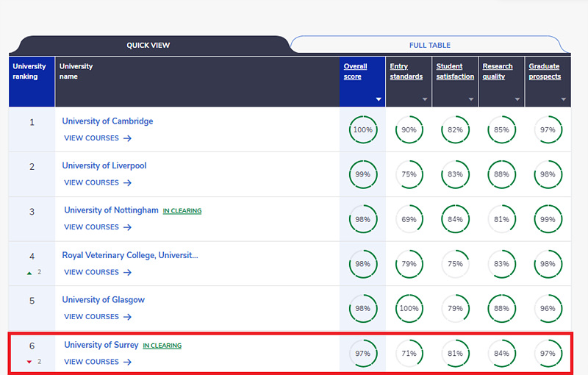The width and height of the screenshot is (588, 375).
Task: Click Nottingham's 99% graduate prospects circle
Action: click(x=548, y=219)
